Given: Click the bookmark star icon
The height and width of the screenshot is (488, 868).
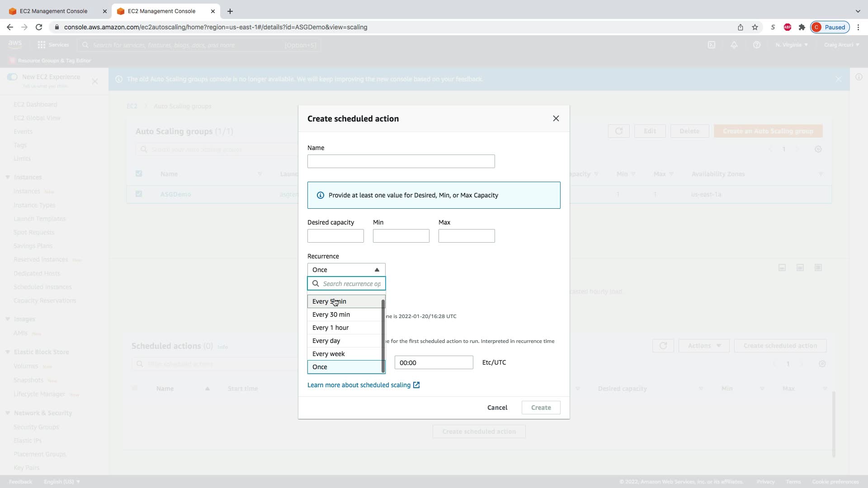Looking at the screenshot, I should [755, 27].
